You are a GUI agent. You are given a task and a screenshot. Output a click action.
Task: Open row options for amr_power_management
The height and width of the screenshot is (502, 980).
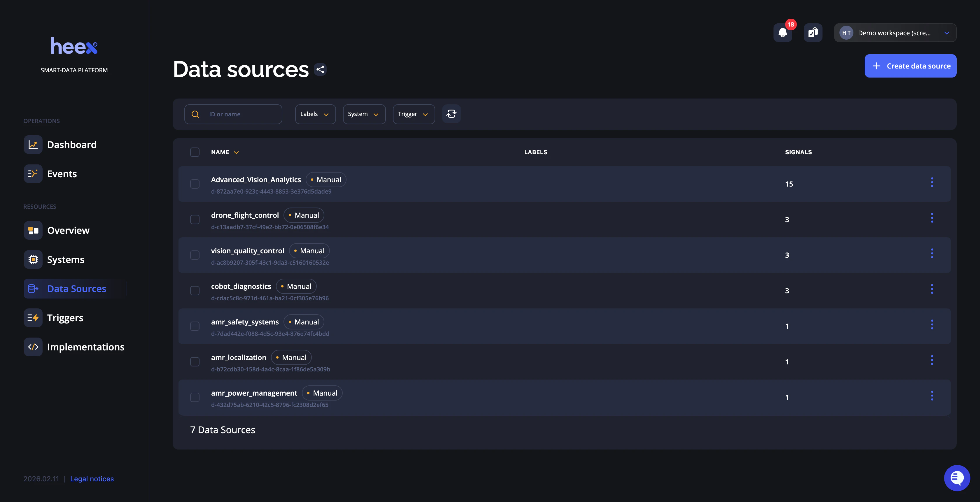click(932, 396)
